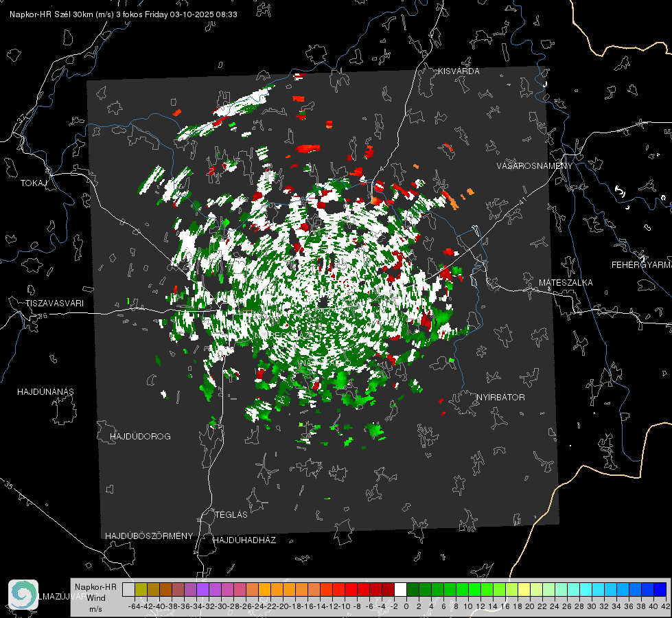Click the HAJDÚNÁNÁS town label
Viewport: 672px width, 618px height.
coord(45,392)
